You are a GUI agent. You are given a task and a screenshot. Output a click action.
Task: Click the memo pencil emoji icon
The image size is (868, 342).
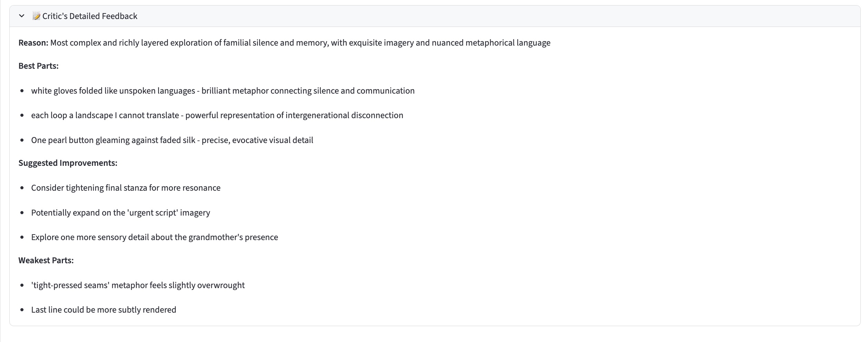pyautogui.click(x=36, y=16)
